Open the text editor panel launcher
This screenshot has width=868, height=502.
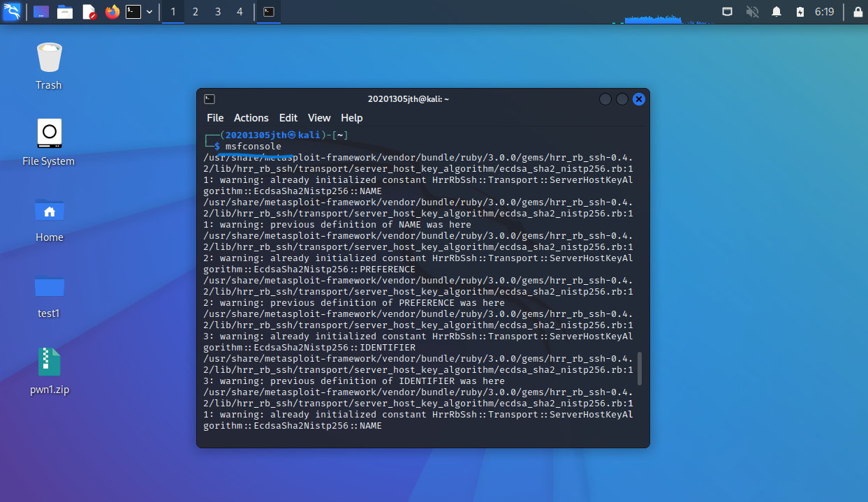pos(89,12)
